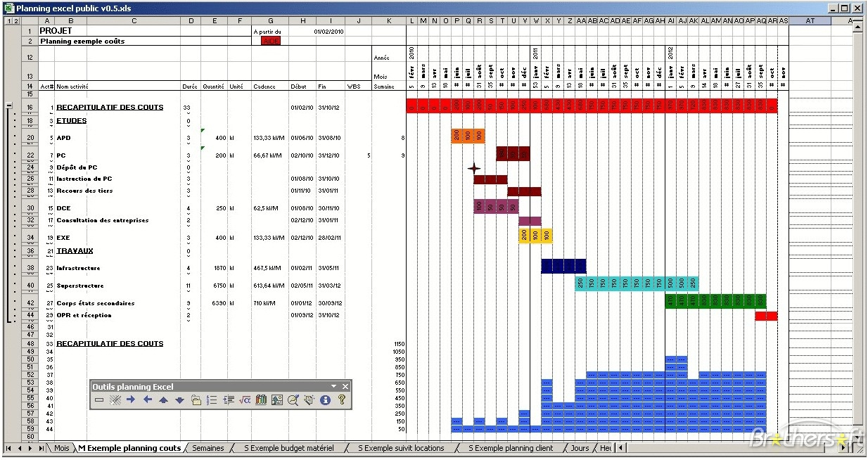Screen dimensions: 868x460
Task: Click the 'Planning exemple coûts' cell
Action: pyautogui.click(x=82, y=41)
